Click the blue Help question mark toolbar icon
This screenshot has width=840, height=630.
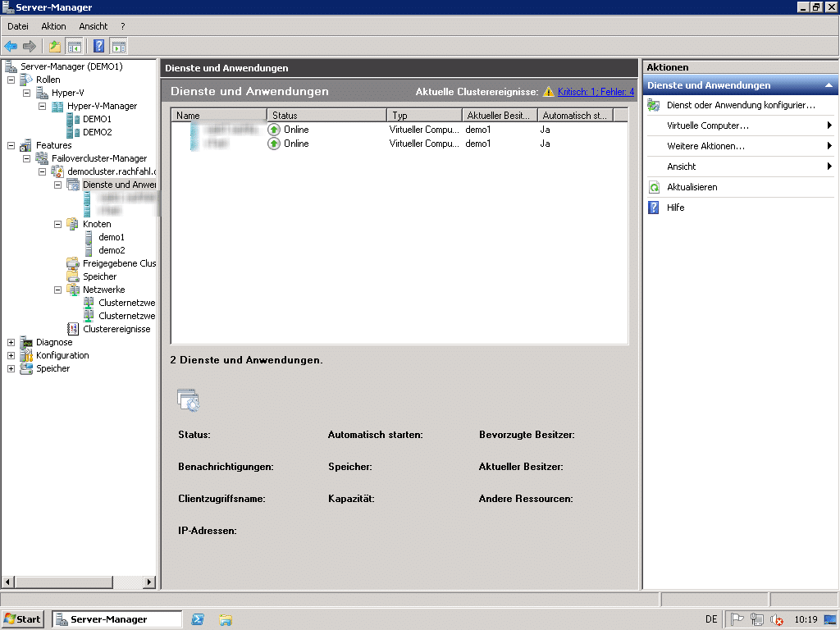pos(99,46)
